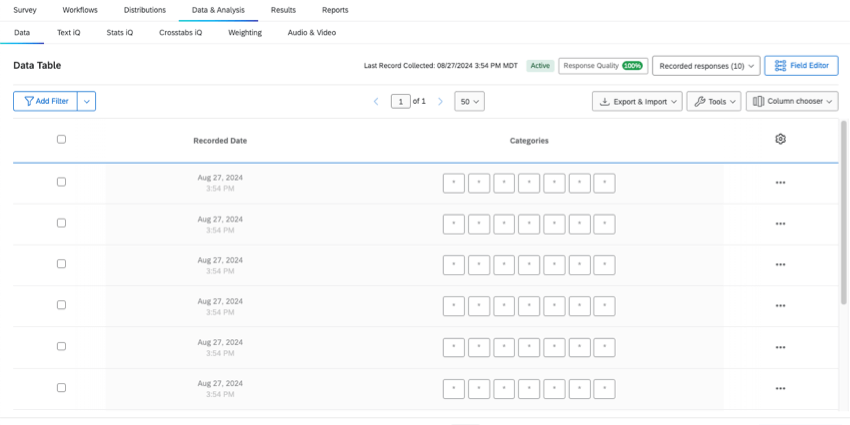This screenshot has height=425, width=850.
Task: Click the Add Filter button
Action: (45, 101)
